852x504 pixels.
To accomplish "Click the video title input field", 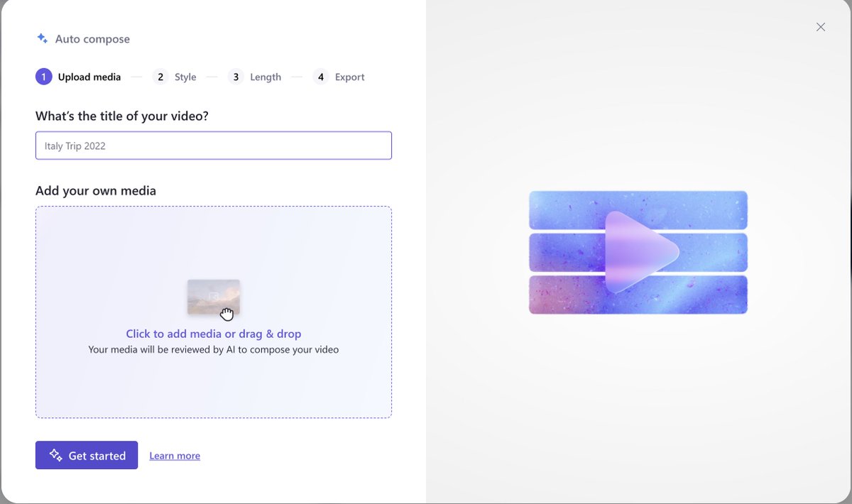I will pyautogui.click(x=214, y=146).
